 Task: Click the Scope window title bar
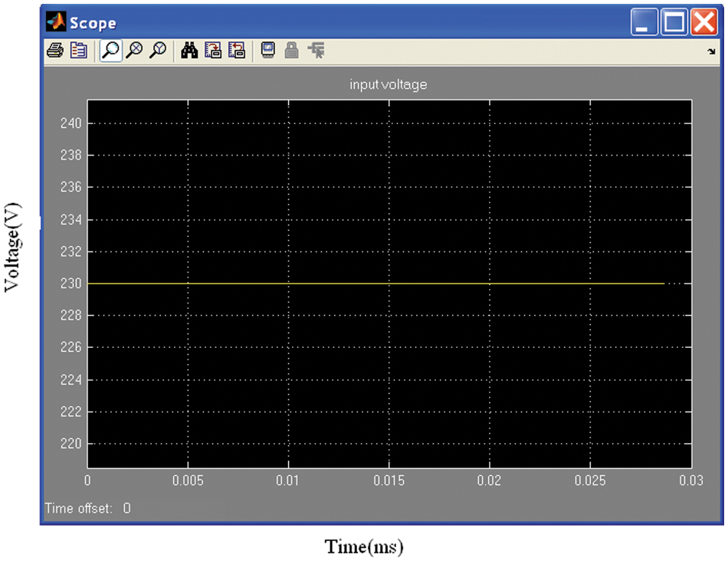click(345, 22)
